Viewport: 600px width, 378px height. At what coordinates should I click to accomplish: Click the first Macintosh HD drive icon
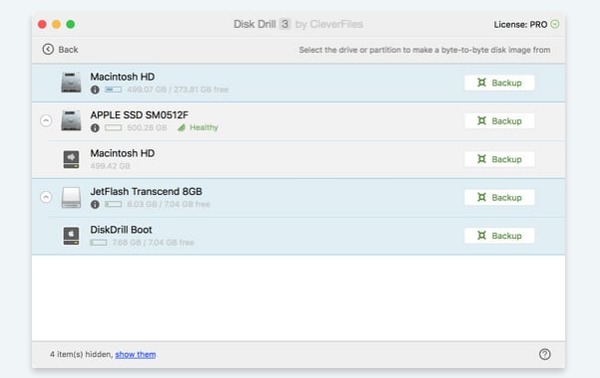coord(71,82)
